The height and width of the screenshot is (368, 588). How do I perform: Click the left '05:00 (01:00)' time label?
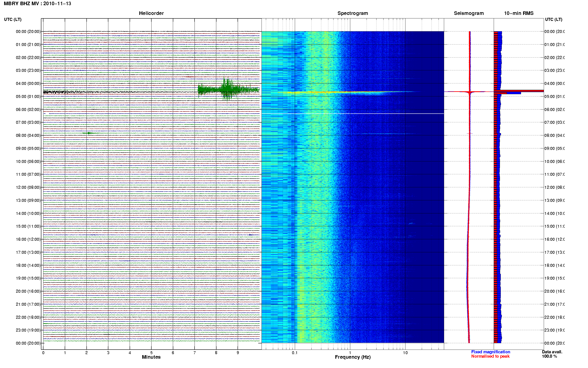pos(28,96)
